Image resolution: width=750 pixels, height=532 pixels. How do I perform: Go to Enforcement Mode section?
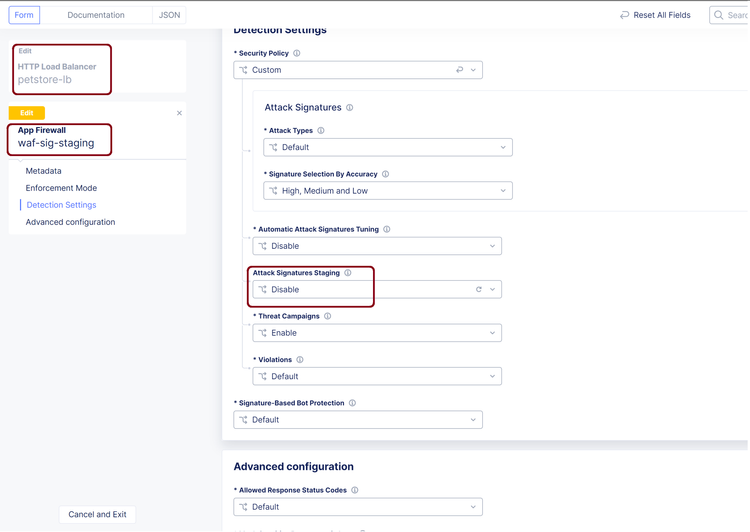[61, 188]
